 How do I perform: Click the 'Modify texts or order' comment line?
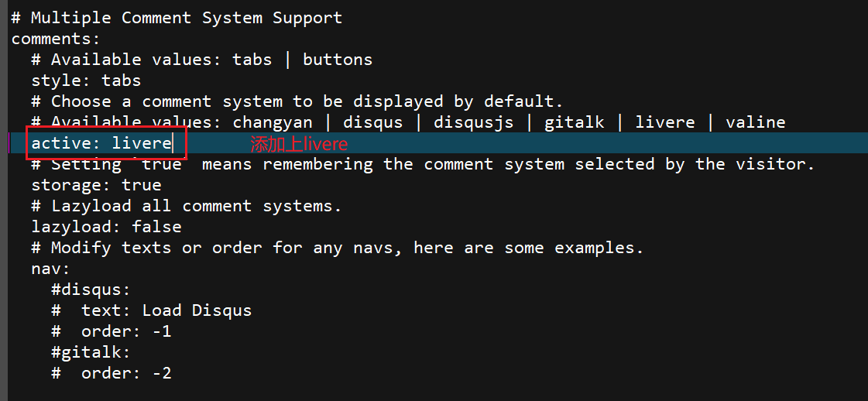338,248
